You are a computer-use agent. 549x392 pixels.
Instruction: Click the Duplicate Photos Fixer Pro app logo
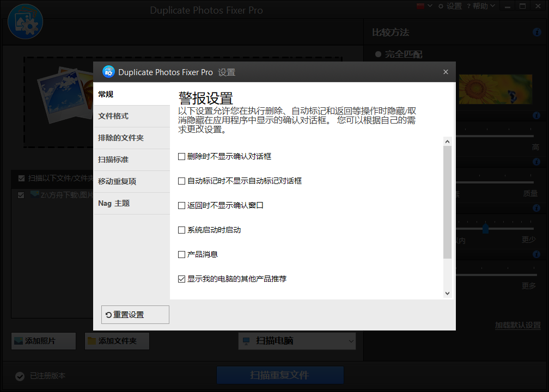(25, 22)
